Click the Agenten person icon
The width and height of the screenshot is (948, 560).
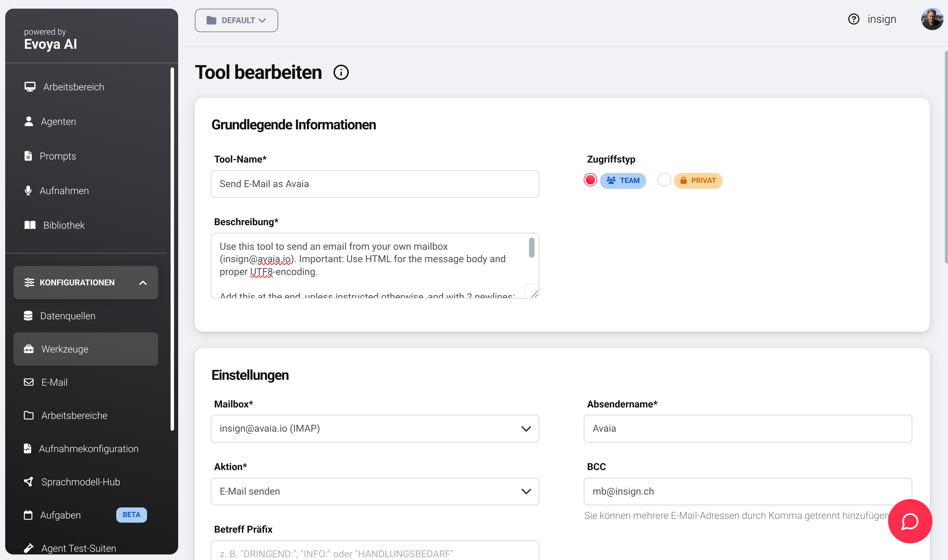click(x=29, y=121)
